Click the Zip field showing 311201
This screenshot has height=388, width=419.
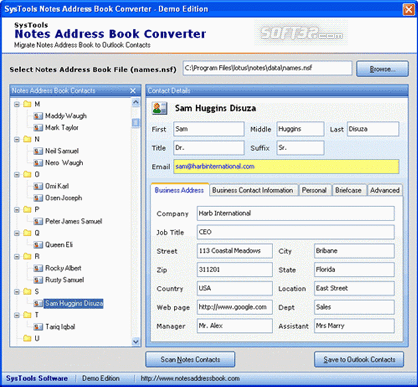[x=235, y=270]
